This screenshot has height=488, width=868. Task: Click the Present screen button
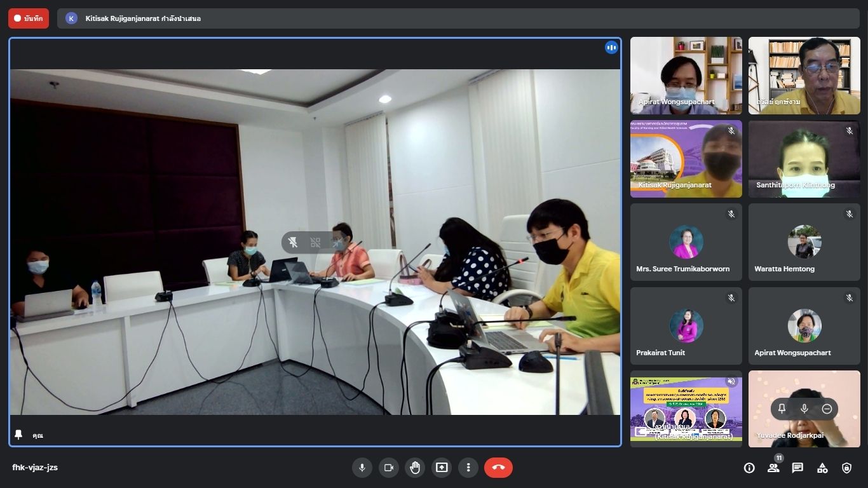[x=442, y=468]
